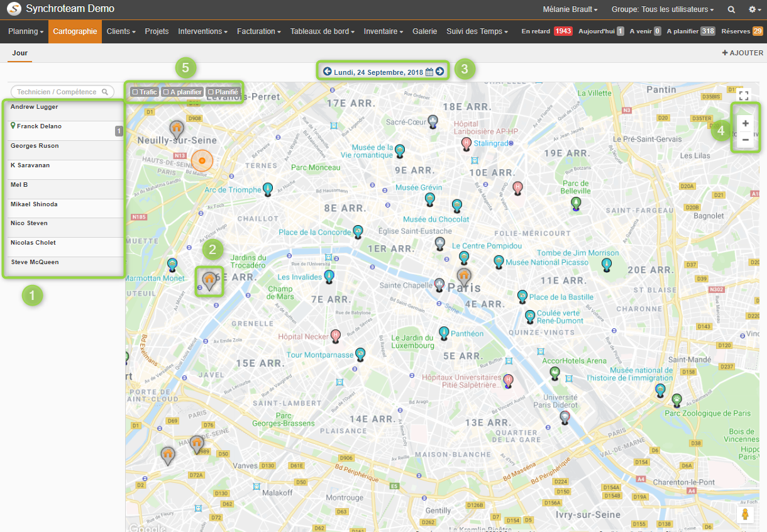The width and height of the screenshot is (767, 532).
Task: Select the Arc de Triomphe map marker
Action: coord(268,189)
